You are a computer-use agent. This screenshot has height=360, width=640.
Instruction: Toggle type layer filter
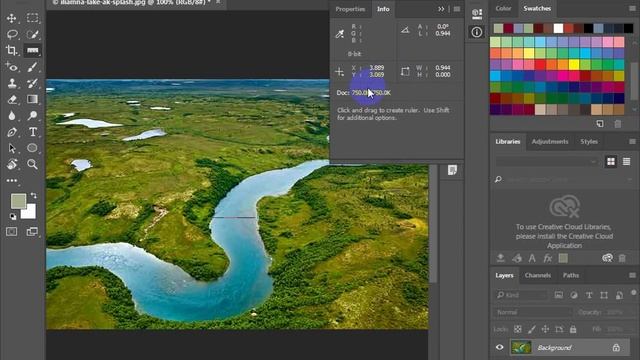click(589, 295)
